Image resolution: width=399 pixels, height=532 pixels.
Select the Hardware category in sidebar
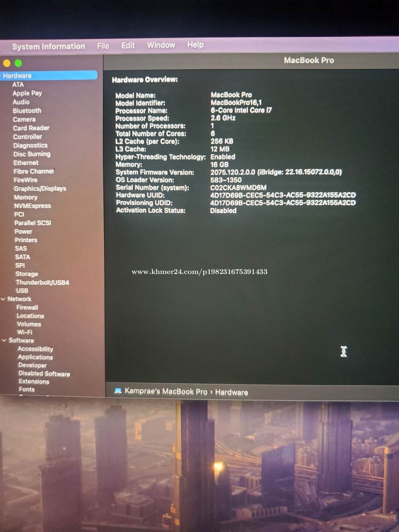click(49, 75)
